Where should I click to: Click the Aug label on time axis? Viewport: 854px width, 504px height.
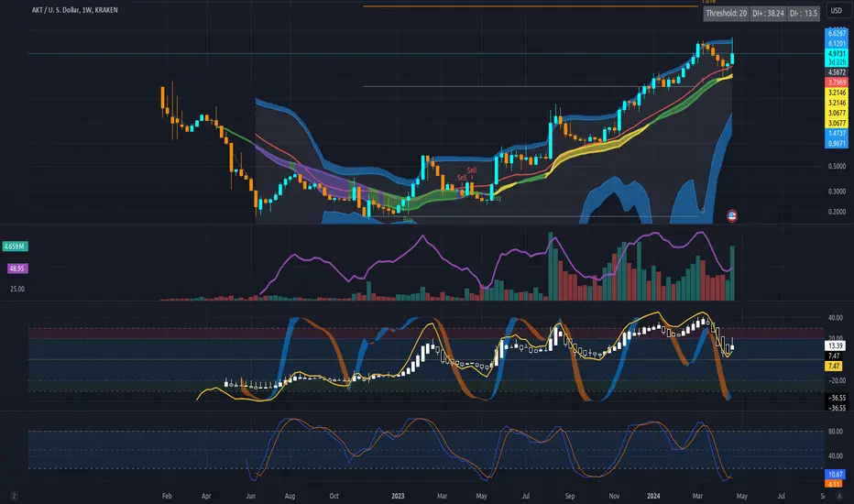click(290, 496)
